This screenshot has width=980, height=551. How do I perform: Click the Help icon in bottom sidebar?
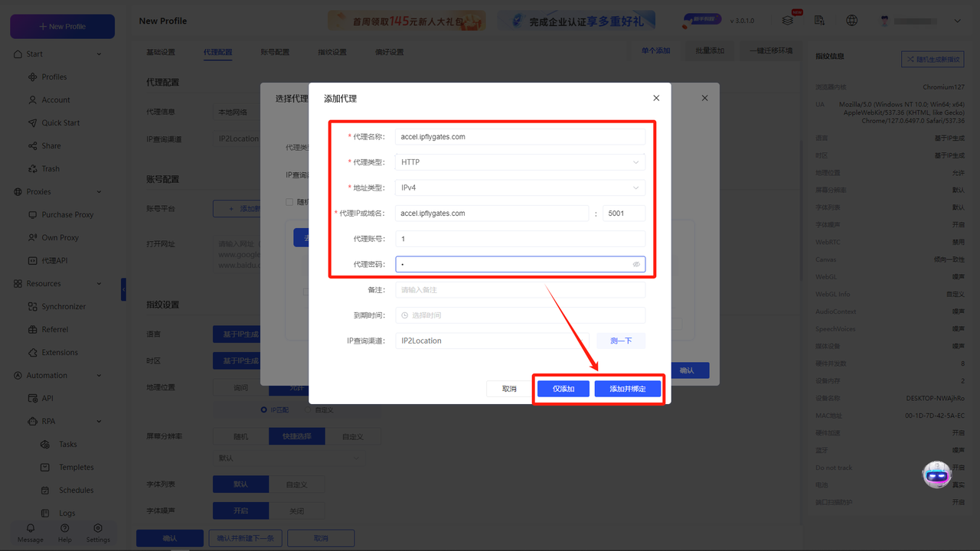[64, 530]
